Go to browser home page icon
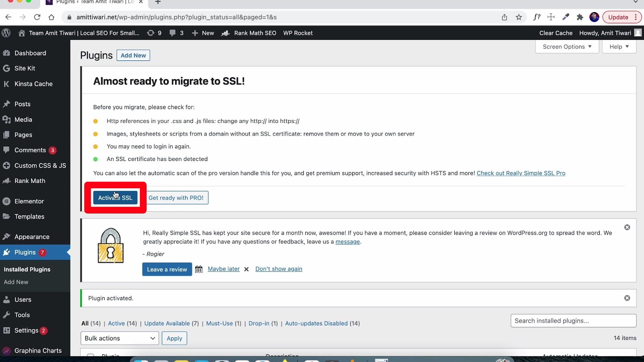644x362 pixels. [x=52, y=17]
